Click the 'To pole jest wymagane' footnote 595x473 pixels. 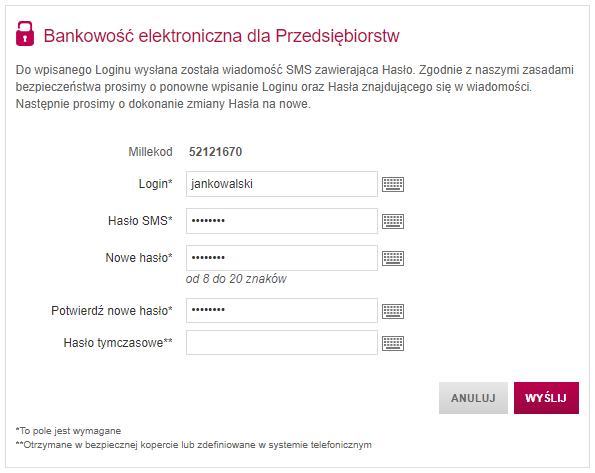pos(68,431)
